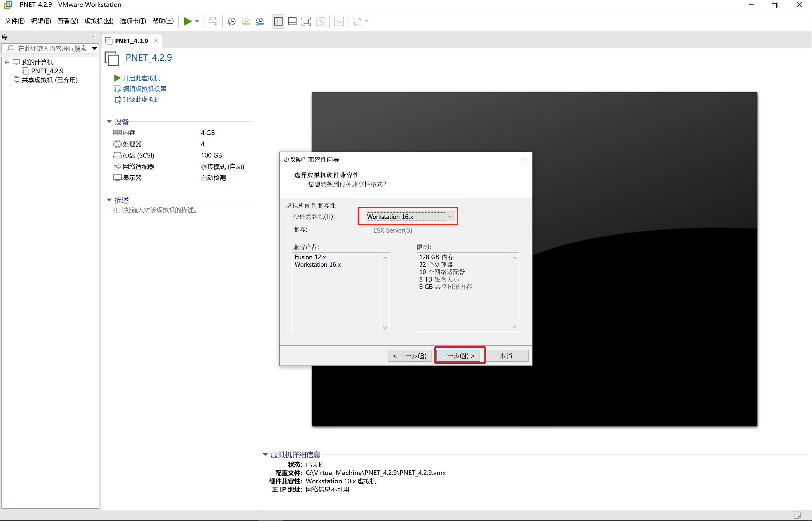Open the power options dropdown arrow
The height and width of the screenshot is (521, 812).
(197, 21)
